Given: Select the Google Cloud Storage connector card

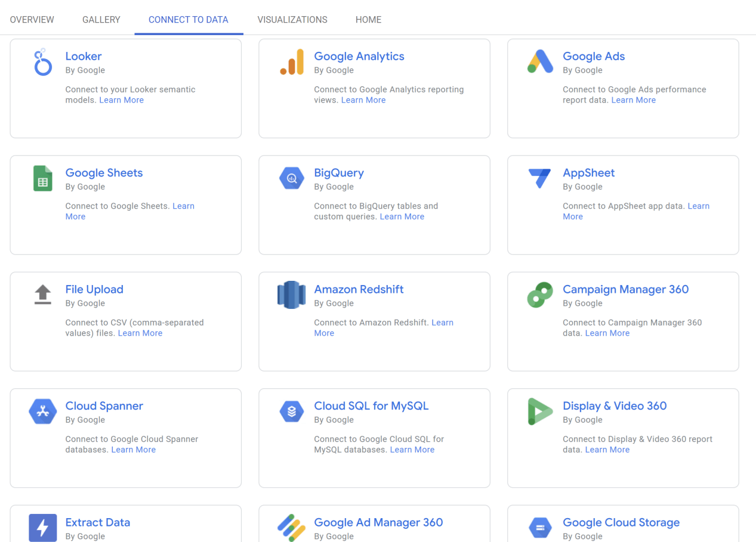Looking at the screenshot, I should pos(623,524).
